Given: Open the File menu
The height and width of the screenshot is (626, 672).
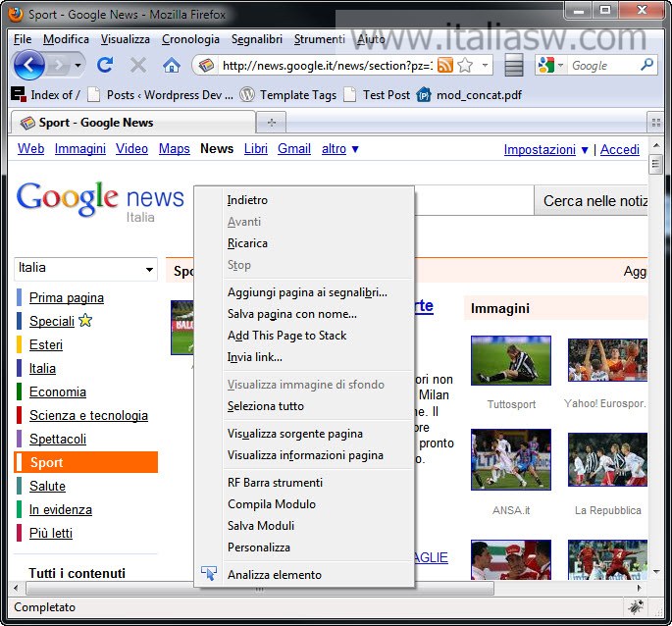Looking at the screenshot, I should click(x=23, y=39).
